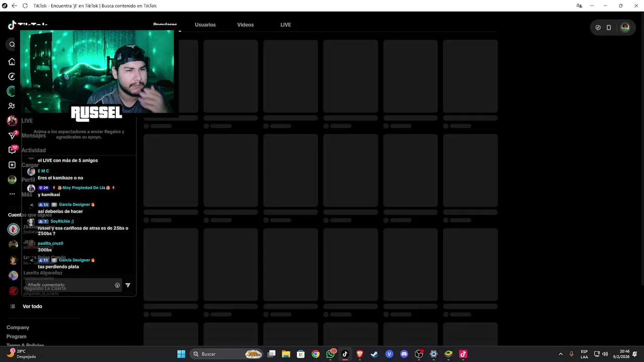This screenshot has height=362, width=644.
Task: Open Steam from the taskbar
Action: pos(374,354)
